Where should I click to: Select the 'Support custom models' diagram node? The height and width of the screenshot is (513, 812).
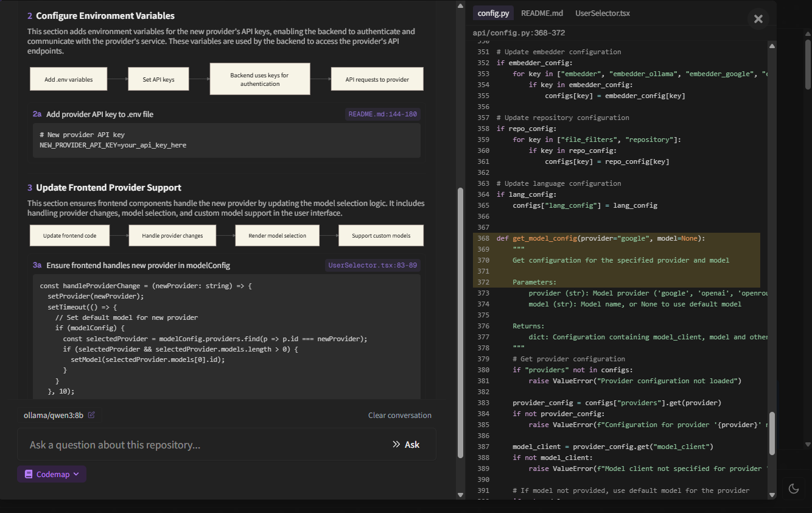click(x=381, y=235)
